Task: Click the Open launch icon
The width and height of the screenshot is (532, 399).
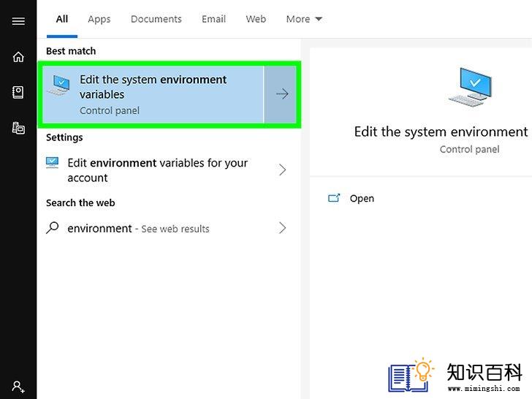Action: tap(334, 198)
